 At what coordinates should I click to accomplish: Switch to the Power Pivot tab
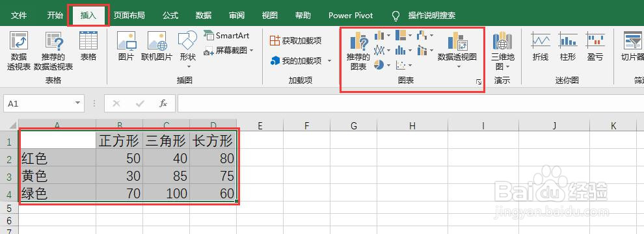[351, 16]
